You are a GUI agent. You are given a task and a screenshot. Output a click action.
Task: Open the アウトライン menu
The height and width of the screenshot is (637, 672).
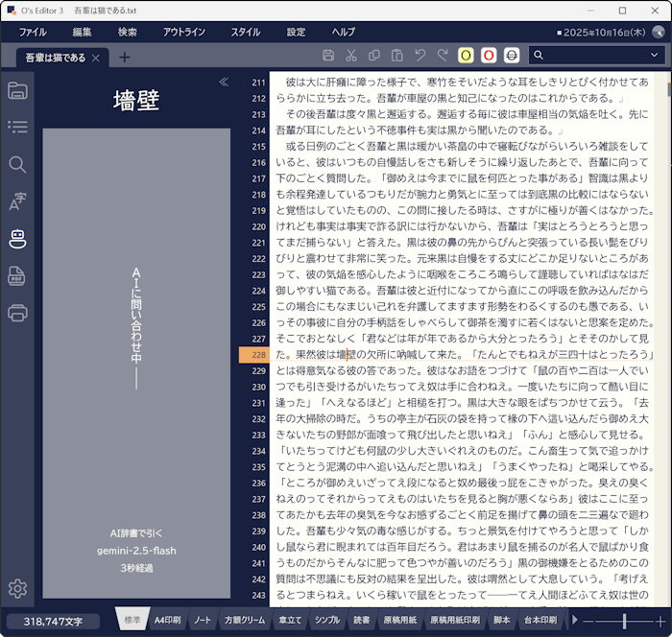point(183,32)
